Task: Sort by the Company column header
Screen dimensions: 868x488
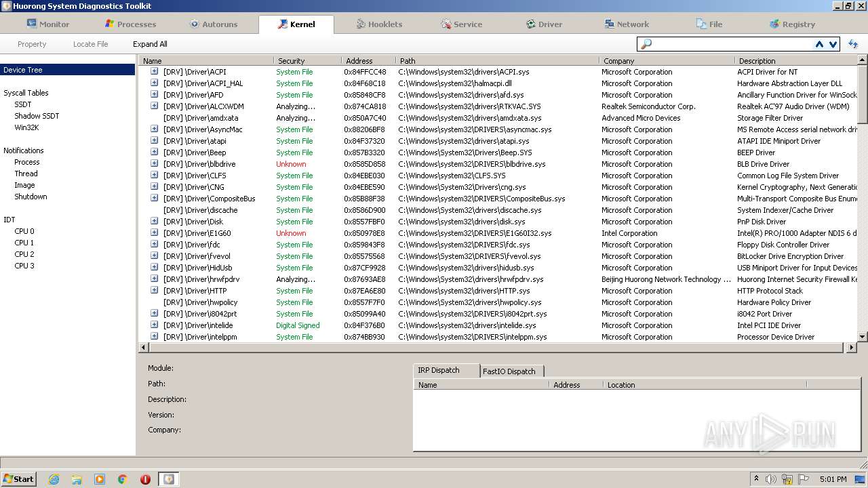Action: pyautogui.click(x=667, y=61)
